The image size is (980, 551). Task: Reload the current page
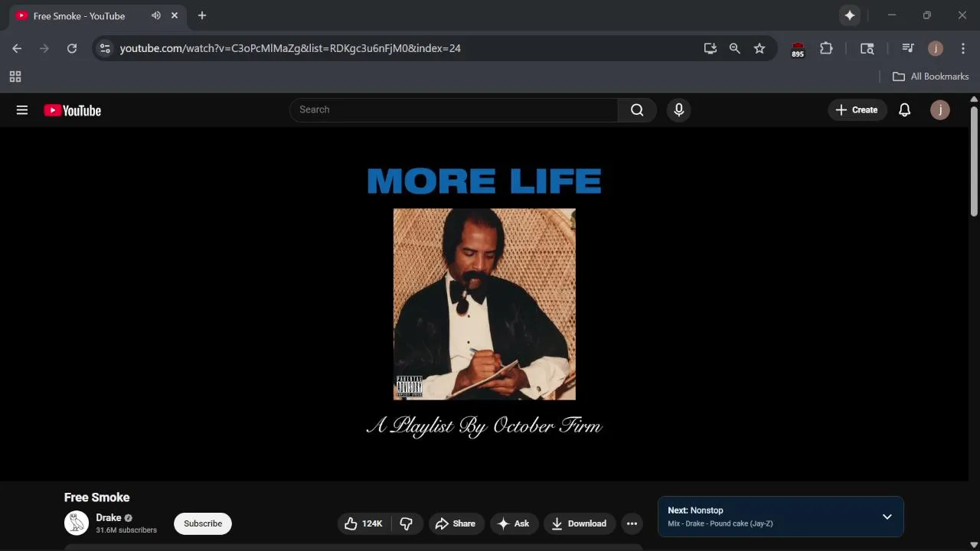tap(72, 48)
